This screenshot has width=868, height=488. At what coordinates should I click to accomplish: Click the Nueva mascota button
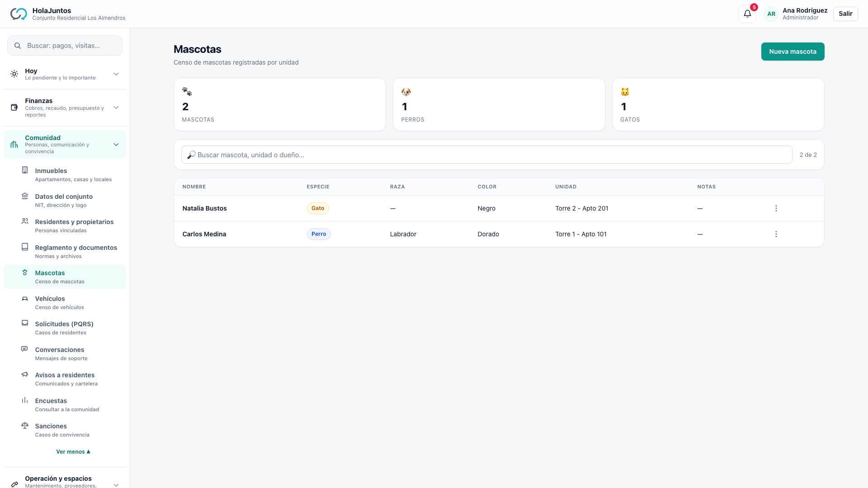coord(793,52)
